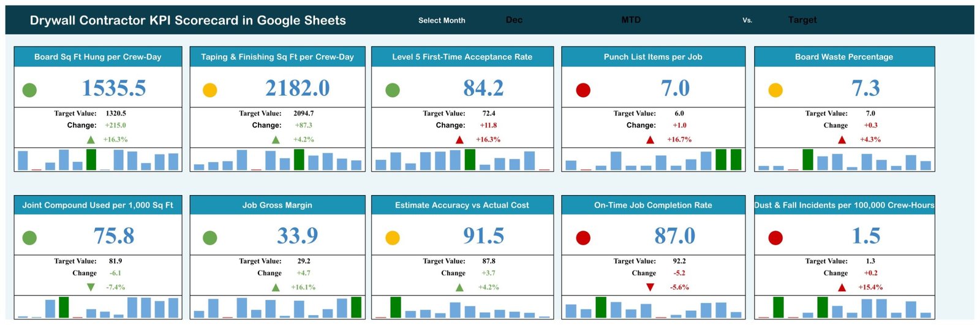Open the Select Month cell showing Dec
Image resolution: width=980 pixels, height=325 pixels.
(514, 20)
